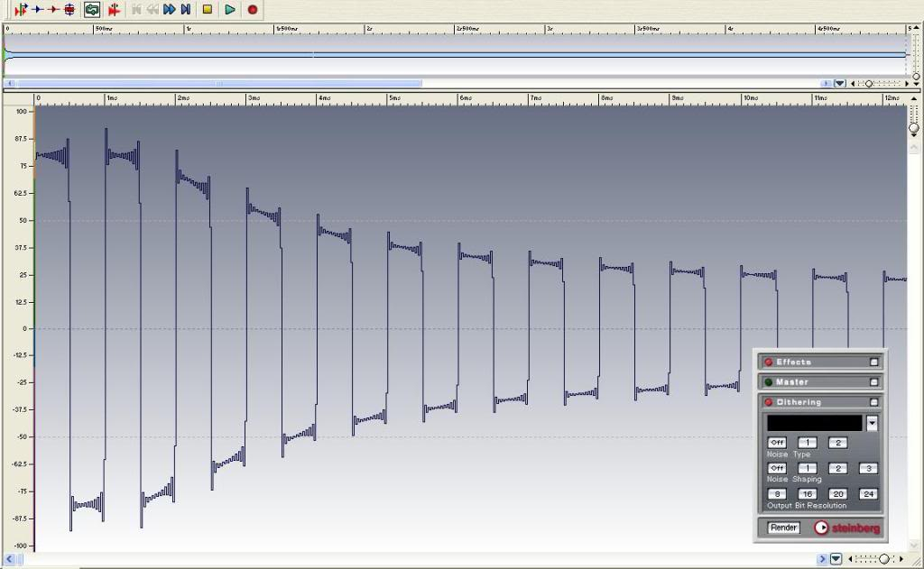Collapse the Effects panel with its square button
Image resolution: width=924 pixels, height=569 pixels.
point(873,363)
